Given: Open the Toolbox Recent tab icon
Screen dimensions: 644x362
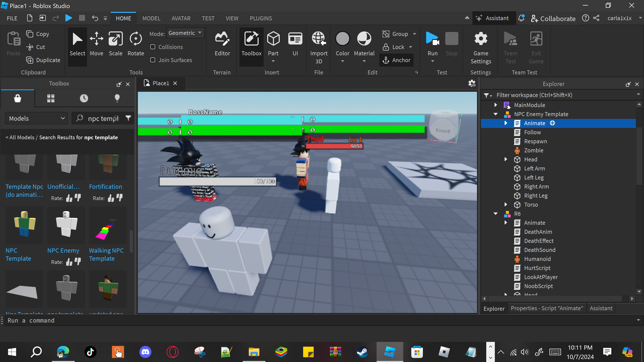Looking at the screenshot, I should [x=84, y=98].
